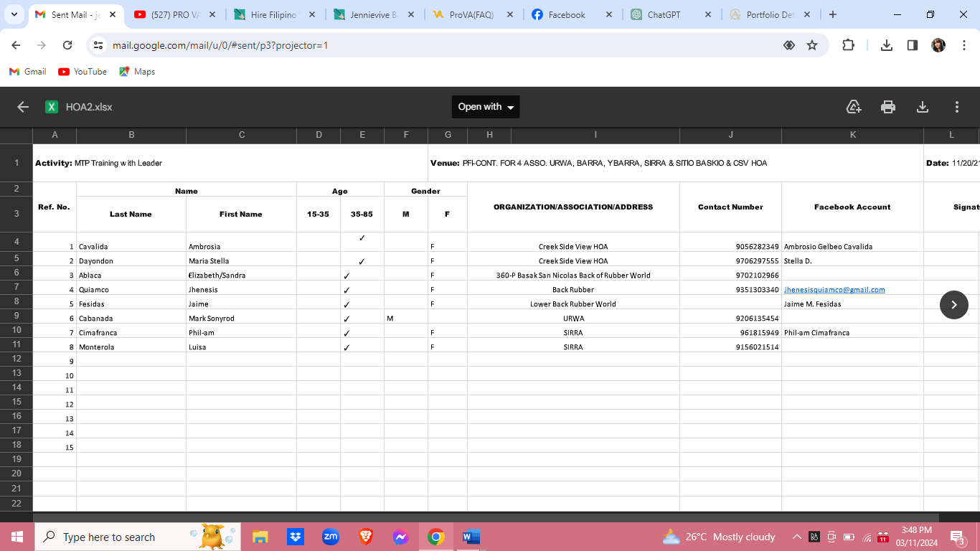The height and width of the screenshot is (551, 980).
Task: View site information icon in address bar
Action: [98, 45]
